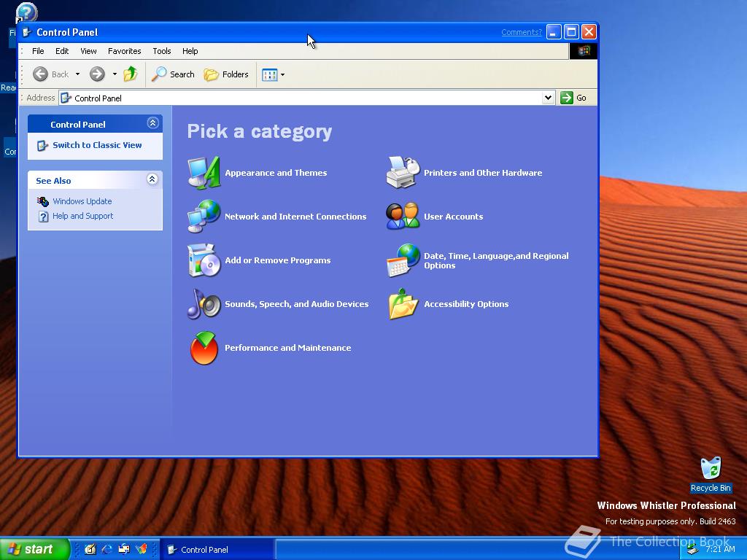Open the Help menu
The height and width of the screenshot is (560, 747).
[x=190, y=51]
